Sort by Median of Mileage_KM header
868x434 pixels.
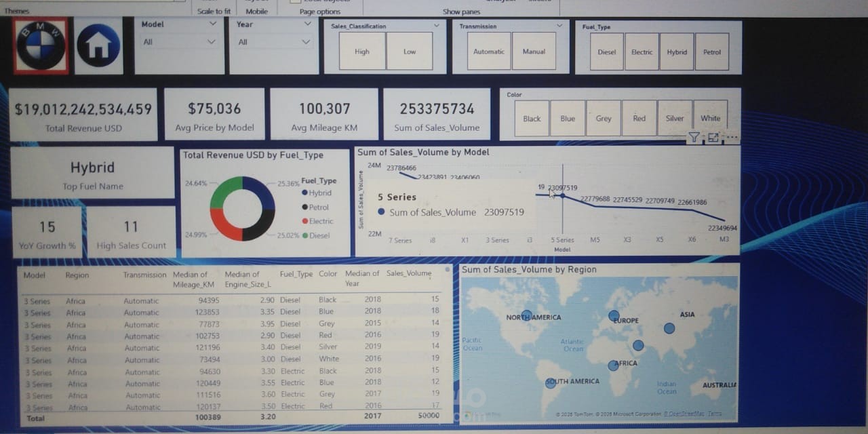tap(193, 279)
